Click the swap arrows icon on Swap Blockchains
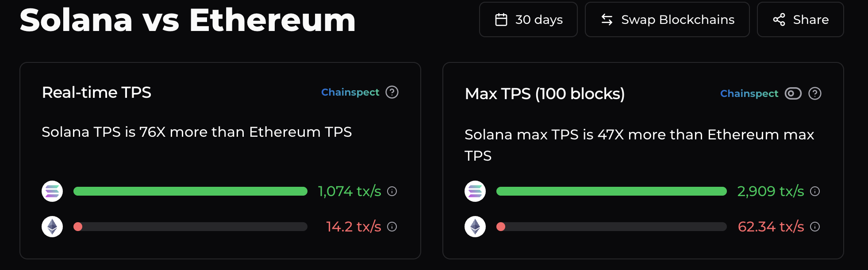 tap(607, 19)
